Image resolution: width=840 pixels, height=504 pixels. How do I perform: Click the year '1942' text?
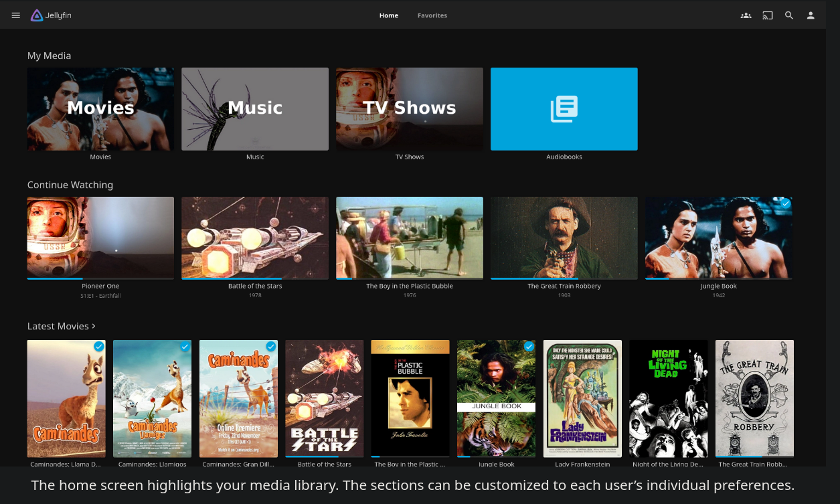(x=719, y=295)
